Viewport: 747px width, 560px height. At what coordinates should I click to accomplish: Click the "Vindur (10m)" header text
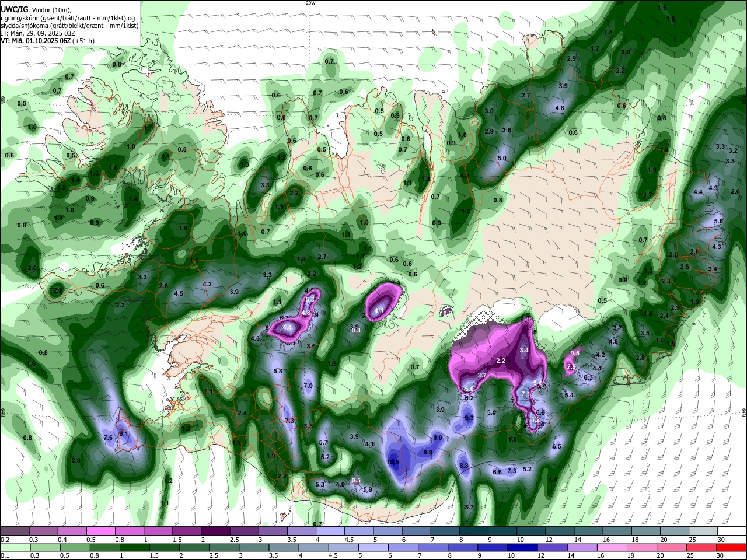pyautogui.click(x=53, y=9)
